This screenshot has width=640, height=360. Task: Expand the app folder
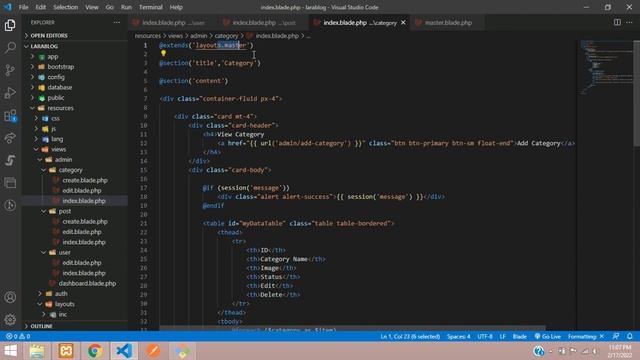(x=53, y=56)
